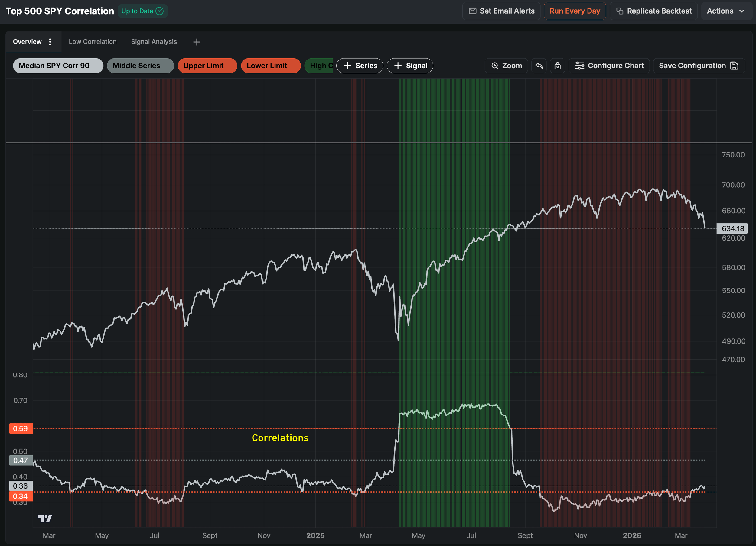Image resolution: width=756 pixels, height=546 pixels.
Task: Click the undo arrow icon
Action: pyautogui.click(x=539, y=66)
